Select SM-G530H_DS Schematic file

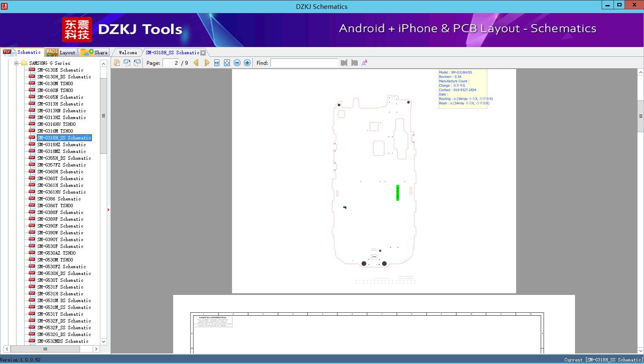[x=64, y=273]
